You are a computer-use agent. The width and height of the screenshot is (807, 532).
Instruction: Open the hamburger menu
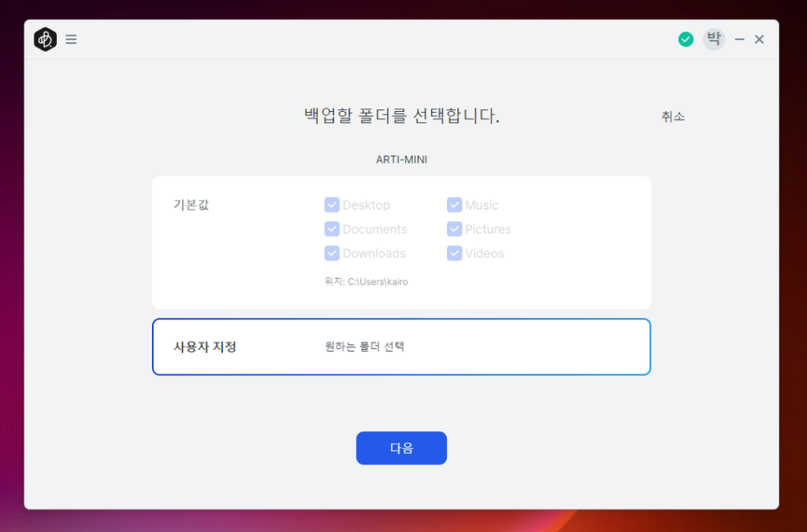71,39
